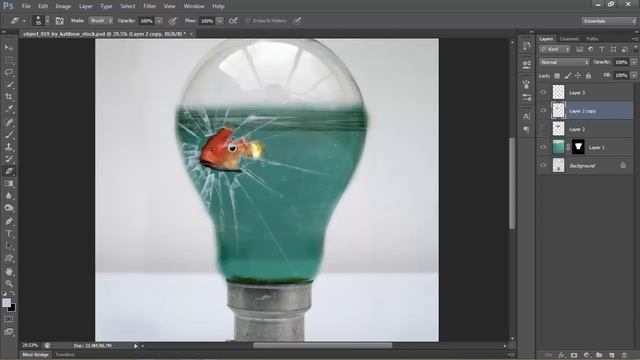The height and width of the screenshot is (360, 640).
Task: Select the Magic Wand tool
Action: (9, 84)
